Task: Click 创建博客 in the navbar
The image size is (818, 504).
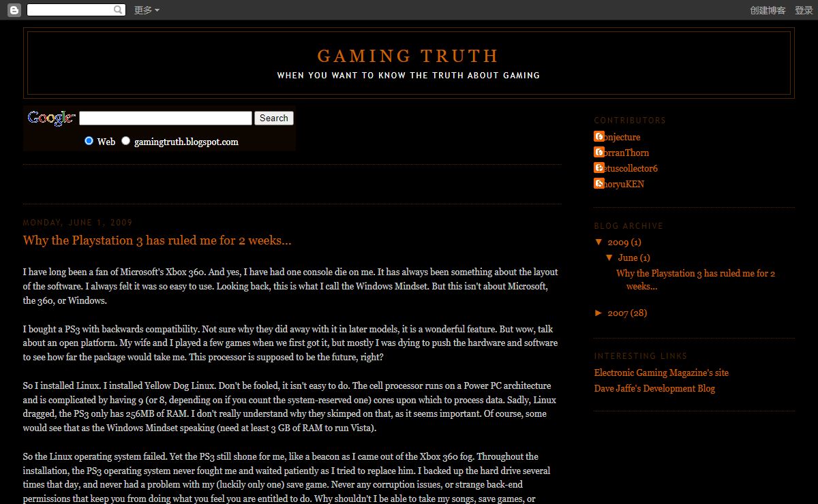Action: 768,10
